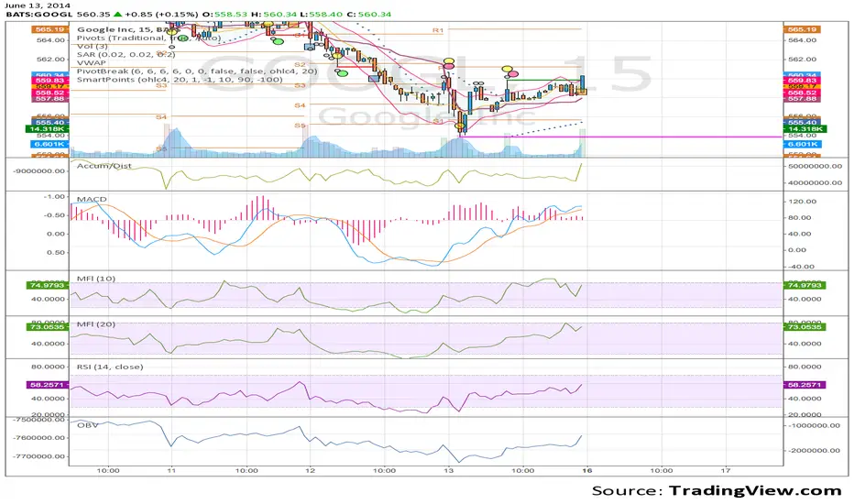The width and height of the screenshot is (854, 504).
Task: Click the '11' date label on time axis
Action: [x=171, y=470]
